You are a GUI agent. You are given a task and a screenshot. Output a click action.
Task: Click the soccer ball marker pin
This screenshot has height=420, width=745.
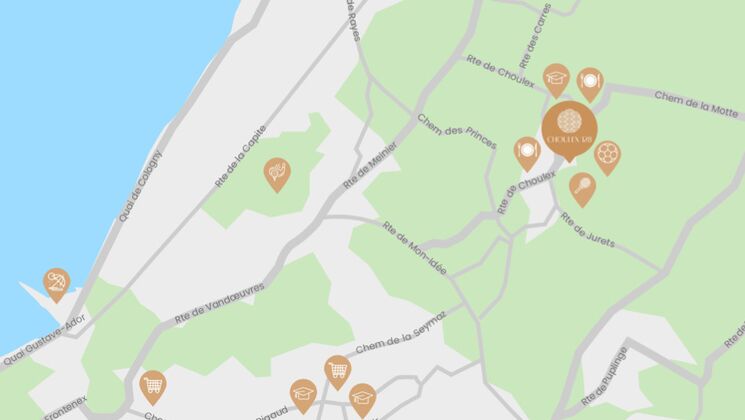coord(607,158)
